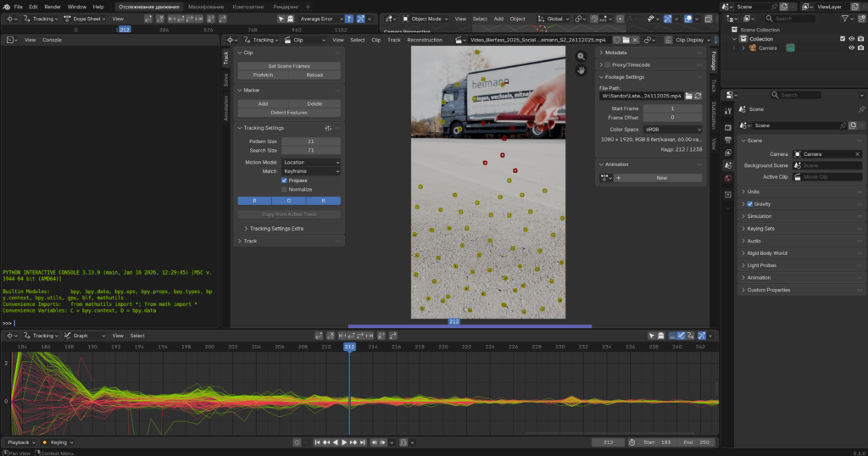Open the Render menu in top bar
Viewport: 868px width, 456px height.
(53, 7)
